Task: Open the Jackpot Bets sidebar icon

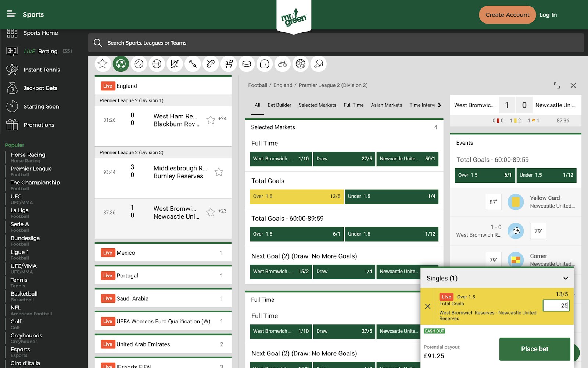Action: click(12, 88)
